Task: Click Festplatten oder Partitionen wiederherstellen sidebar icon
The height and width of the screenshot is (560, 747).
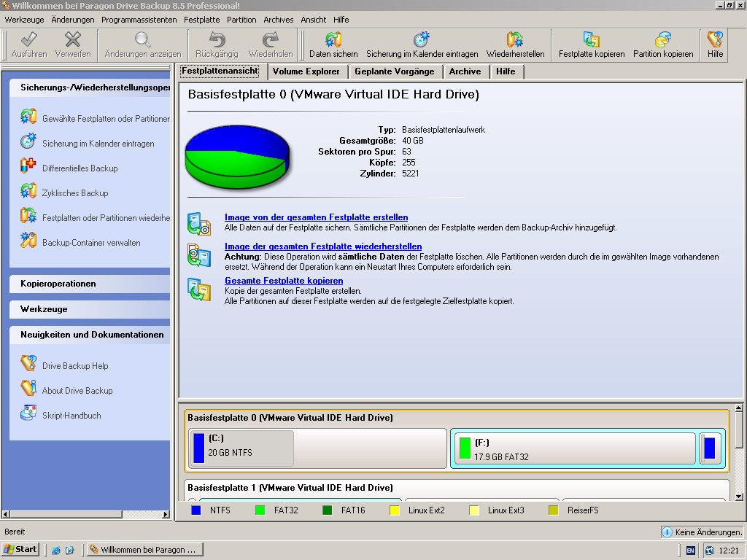Action: [x=28, y=216]
